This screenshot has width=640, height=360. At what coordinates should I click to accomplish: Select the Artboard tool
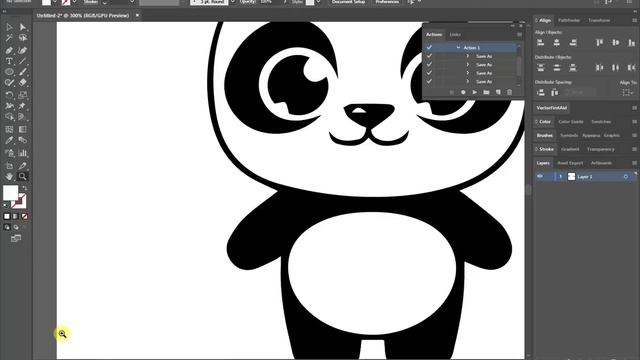click(x=9, y=166)
